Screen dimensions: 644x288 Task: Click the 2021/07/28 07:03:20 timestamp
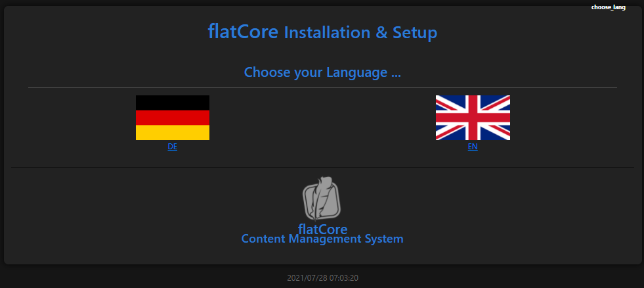pos(322,278)
